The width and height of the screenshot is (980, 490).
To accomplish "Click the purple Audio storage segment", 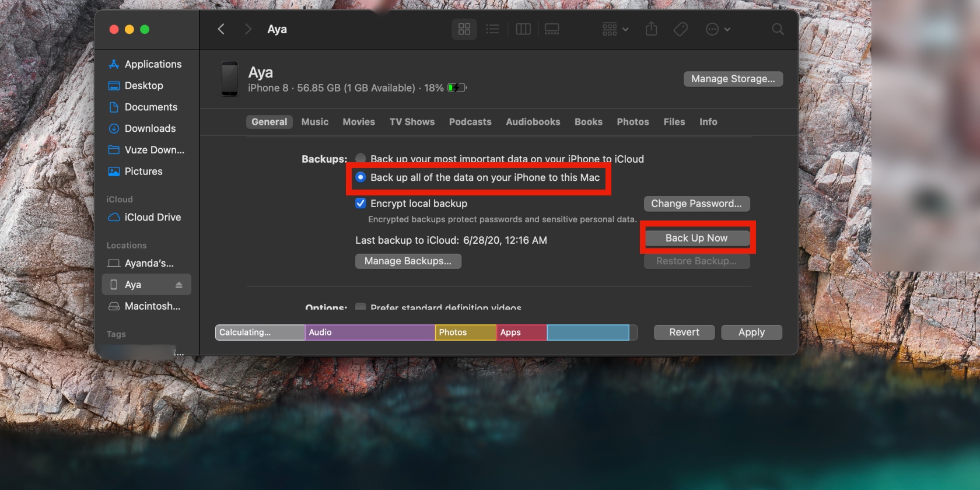I will click(x=370, y=332).
